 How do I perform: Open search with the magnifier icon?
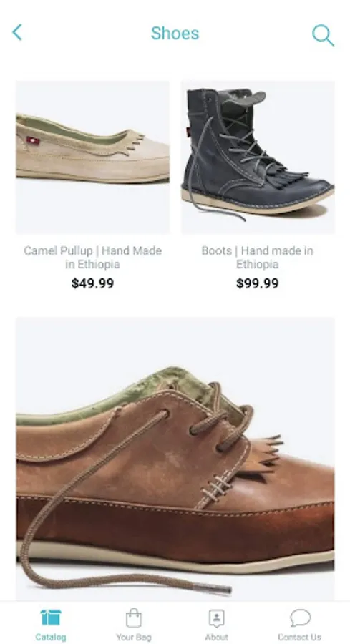323,35
